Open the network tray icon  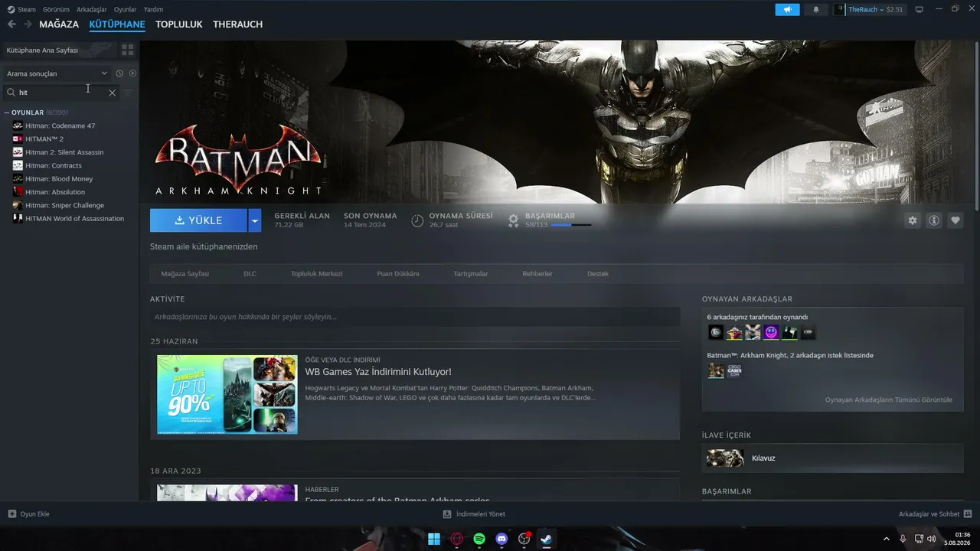tap(919, 539)
